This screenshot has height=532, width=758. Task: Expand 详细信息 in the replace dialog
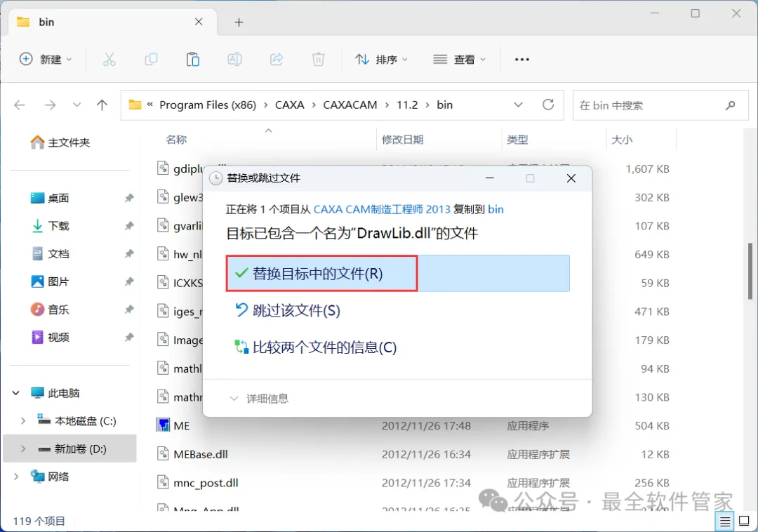pyautogui.click(x=259, y=399)
